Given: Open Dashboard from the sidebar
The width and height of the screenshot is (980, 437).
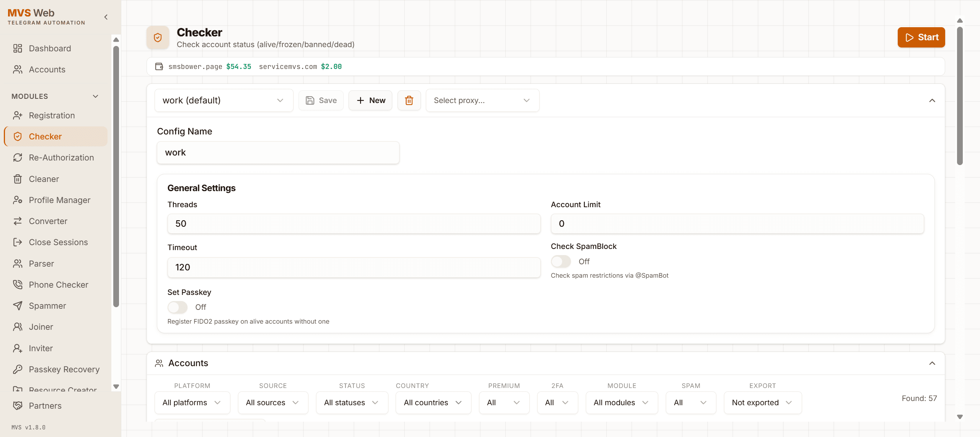Looking at the screenshot, I should [x=56, y=48].
